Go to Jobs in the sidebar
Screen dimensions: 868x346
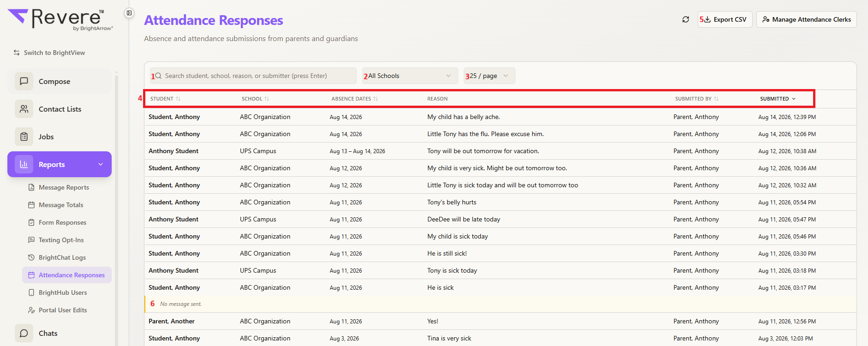tap(60, 137)
